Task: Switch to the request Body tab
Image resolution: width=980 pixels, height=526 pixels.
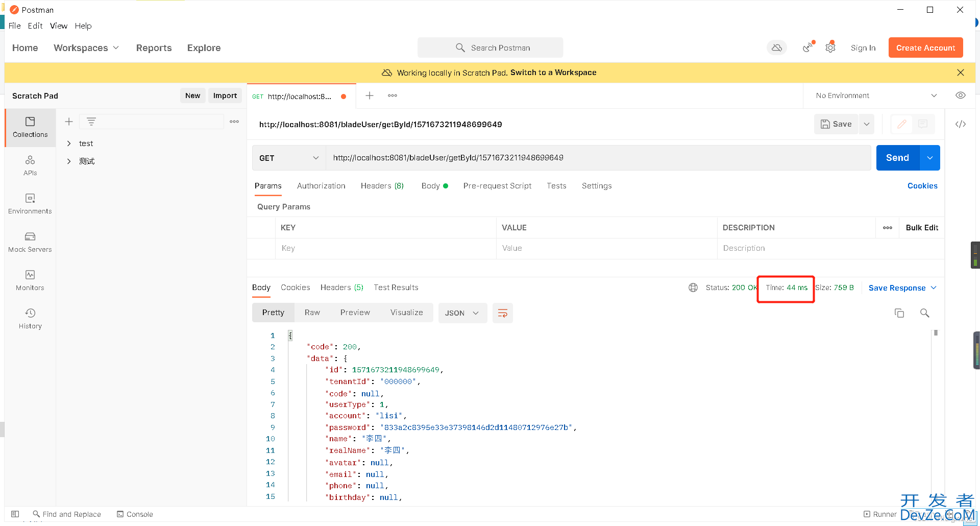Action: coord(434,186)
